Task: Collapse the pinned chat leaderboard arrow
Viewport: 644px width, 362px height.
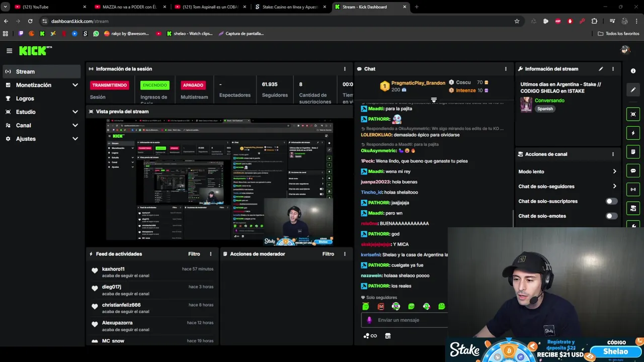Action: (434, 100)
